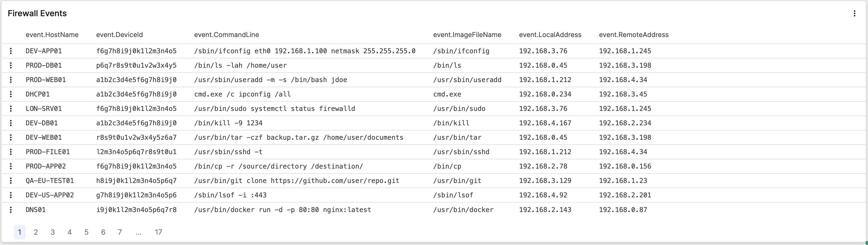Open the row actions menu for LON-SRV01
Image resolution: width=868 pixels, height=245 pixels.
point(11,109)
